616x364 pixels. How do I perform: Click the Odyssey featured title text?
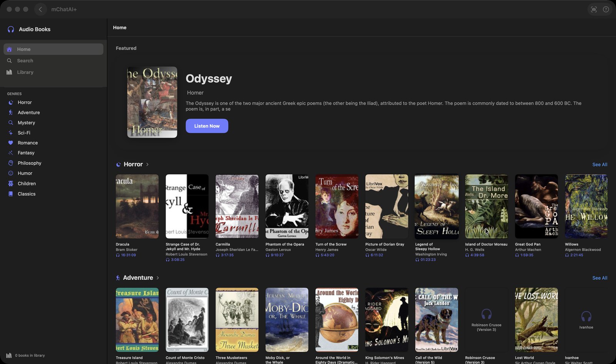209,78
